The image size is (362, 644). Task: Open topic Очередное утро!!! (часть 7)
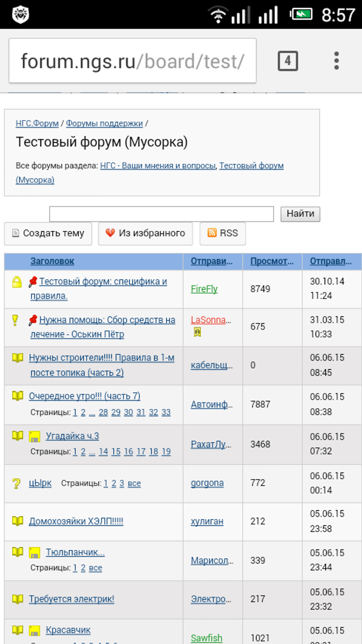point(85,396)
